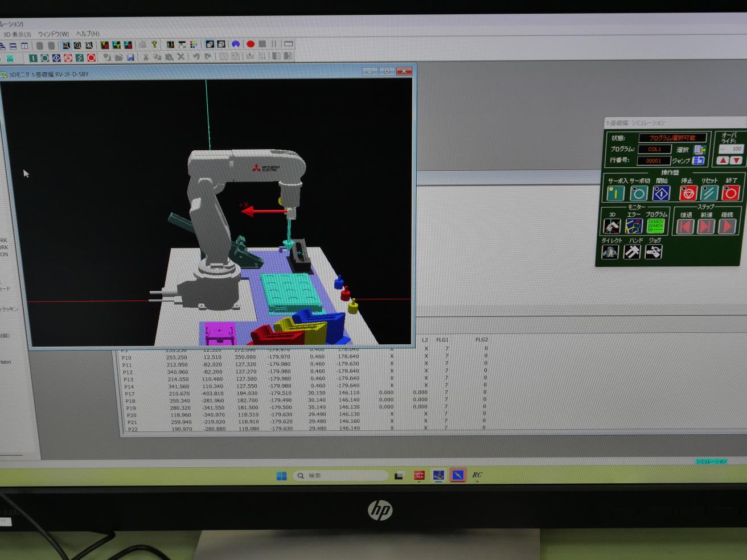Click the 選択 program select icon
Screen dimensions: 747x560
(699, 150)
